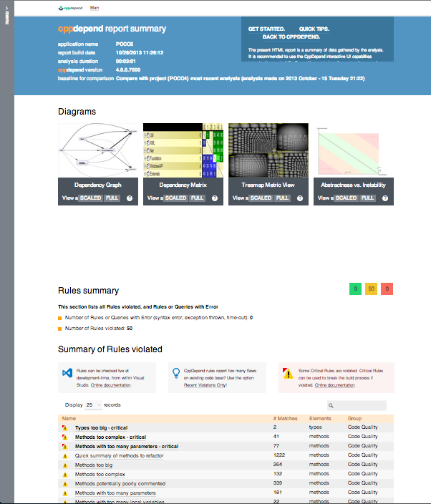Click matches value 264 for Methods too big
The height and width of the screenshot is (504, 431).
click(277, 465)
